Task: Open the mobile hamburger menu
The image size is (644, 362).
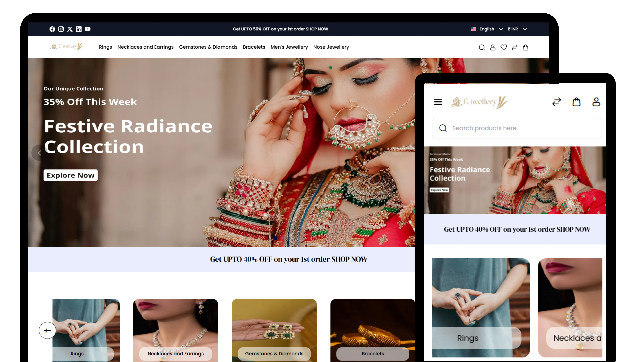Action: [438, 102]
